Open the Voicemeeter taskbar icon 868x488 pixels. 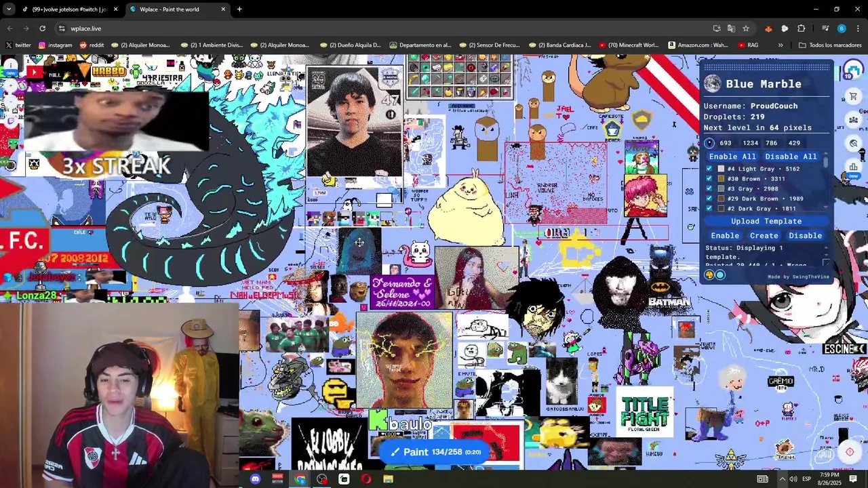click(x=277, y=479)
